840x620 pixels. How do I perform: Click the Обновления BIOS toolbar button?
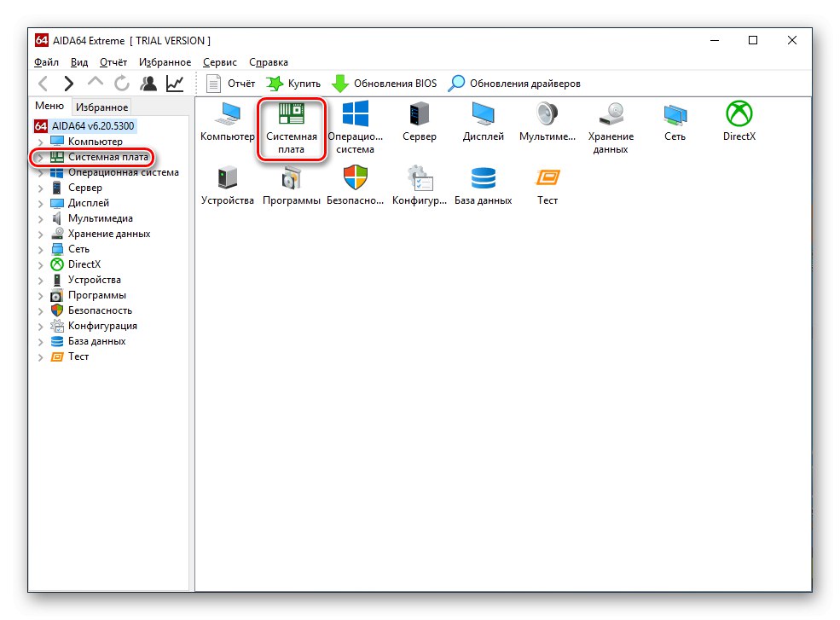[x=384, y=84]
